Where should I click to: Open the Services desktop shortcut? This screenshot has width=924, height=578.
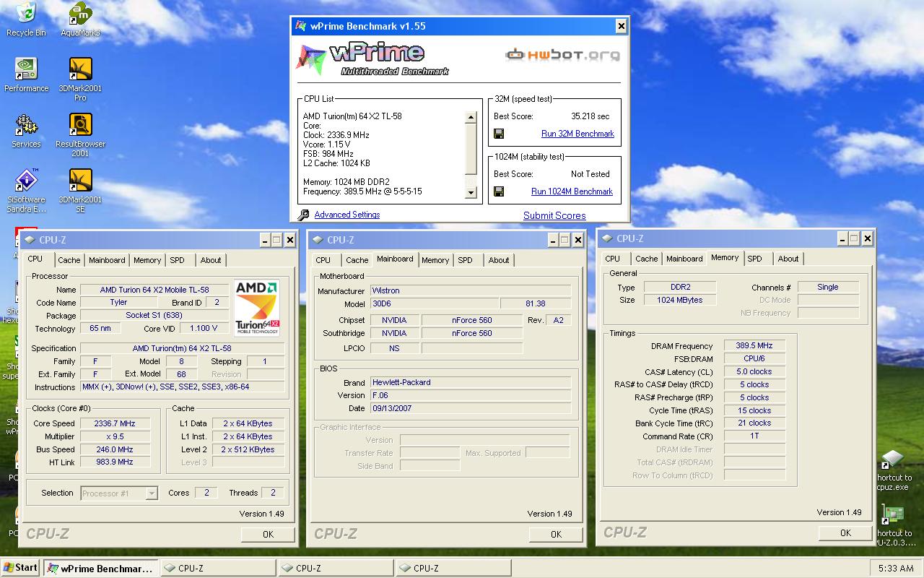click(x=26, y=130)
